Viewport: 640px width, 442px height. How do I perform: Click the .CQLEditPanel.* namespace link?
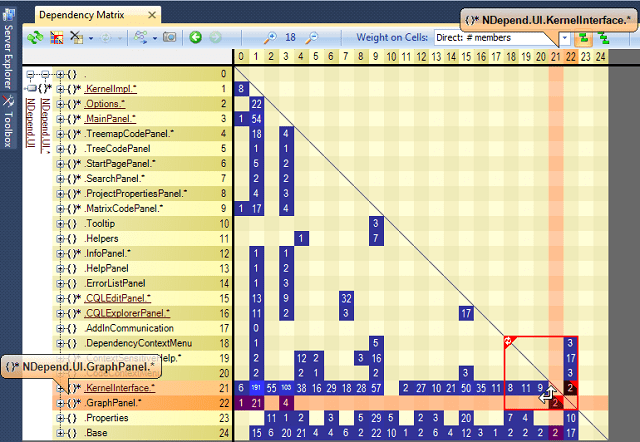(x=118, y=298)
